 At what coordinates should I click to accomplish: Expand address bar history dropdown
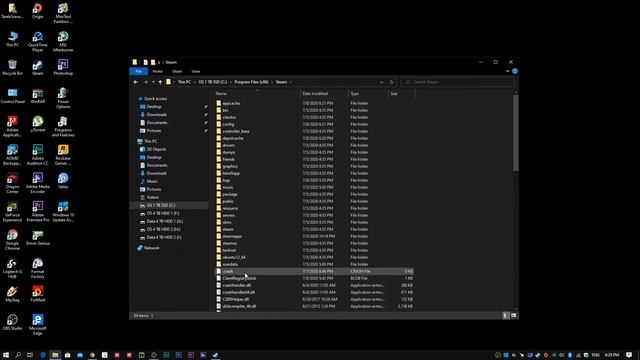pyautogui.click(x=382, y=82)
